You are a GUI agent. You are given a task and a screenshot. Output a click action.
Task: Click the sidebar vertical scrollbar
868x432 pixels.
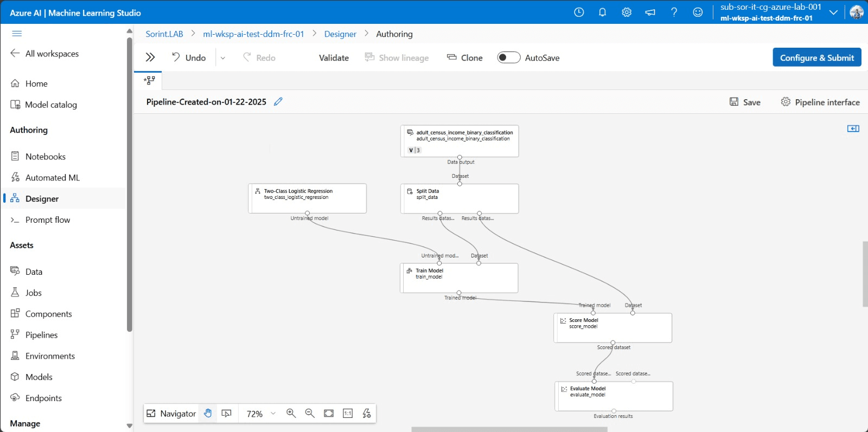pos(130,184)
